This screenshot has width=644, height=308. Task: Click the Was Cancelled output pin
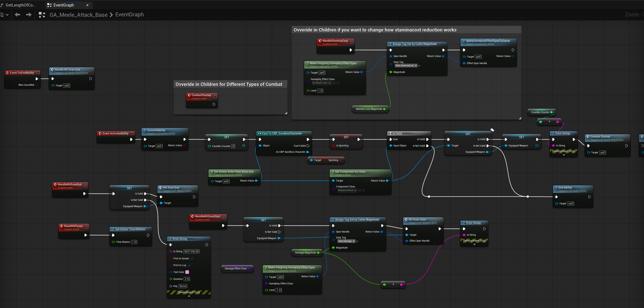[x=36, y=85]
